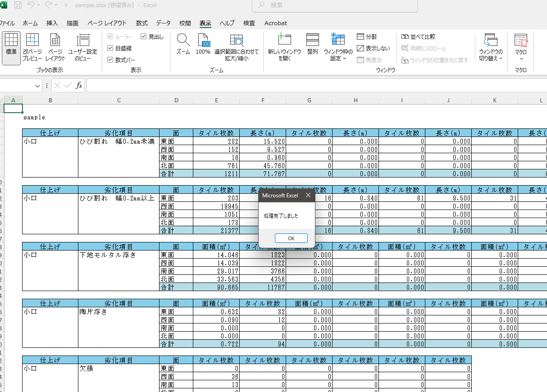Viewport: 547px width, 392px height.
Task: Open 新しいウィンドウを開く new window
Action: [x=284, y=41]
